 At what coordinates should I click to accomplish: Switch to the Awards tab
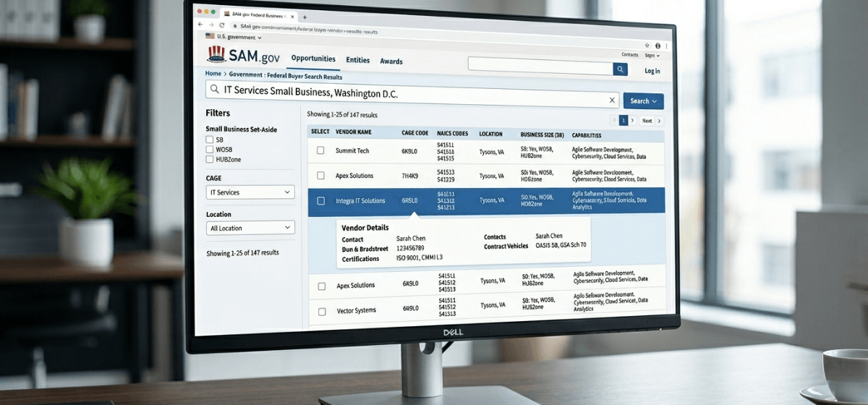tap(391, 61)
